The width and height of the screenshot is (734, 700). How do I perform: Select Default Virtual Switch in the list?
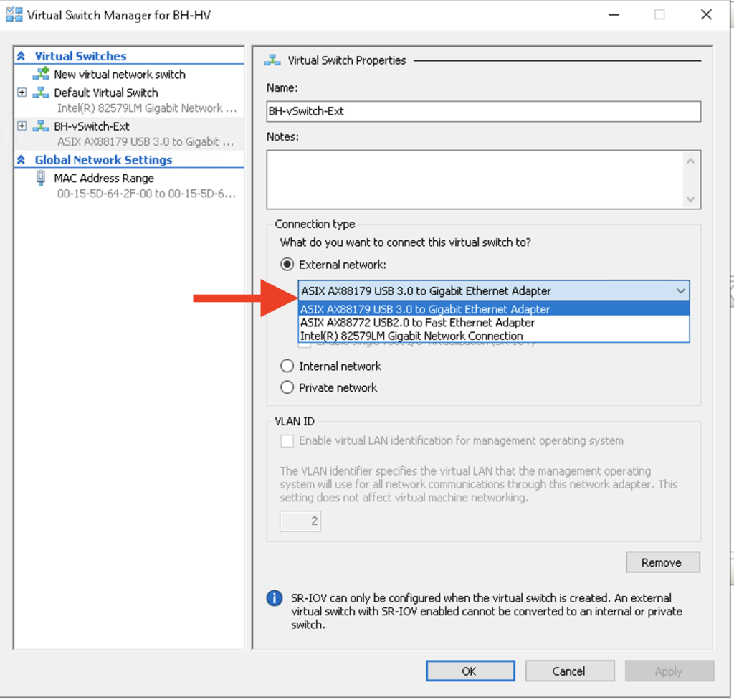106,93
